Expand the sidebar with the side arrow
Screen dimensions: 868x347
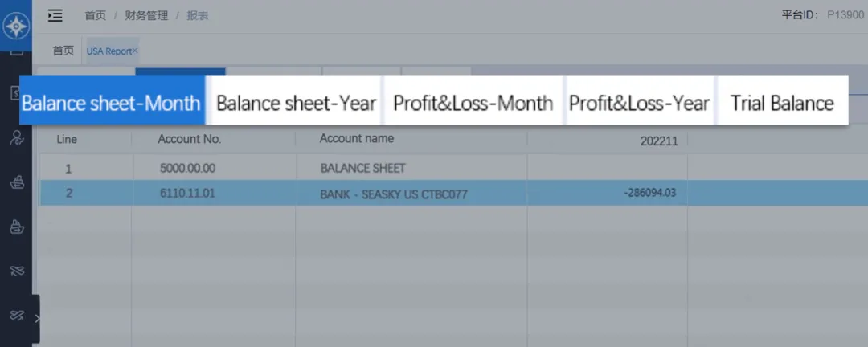pyautogui.click(x=37, y=319)
